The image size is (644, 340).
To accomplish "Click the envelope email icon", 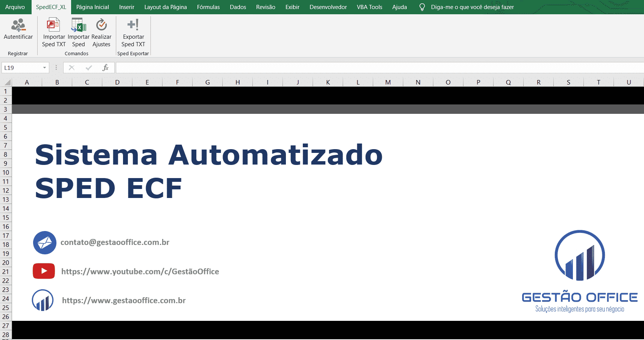I will pos(44,243).
